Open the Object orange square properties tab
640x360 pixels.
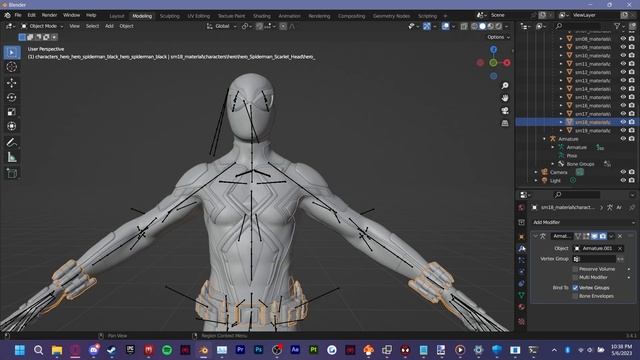click(522, 237)
